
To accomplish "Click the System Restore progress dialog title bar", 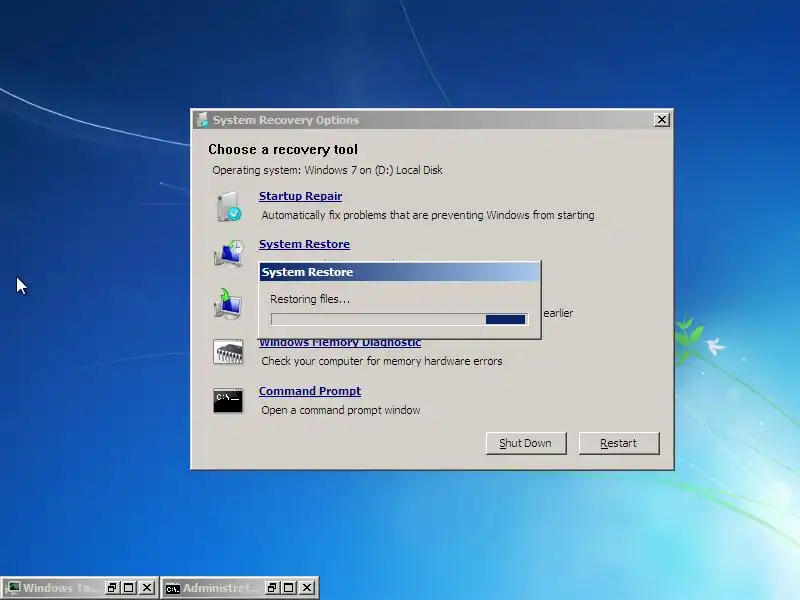I will point(399,272).
